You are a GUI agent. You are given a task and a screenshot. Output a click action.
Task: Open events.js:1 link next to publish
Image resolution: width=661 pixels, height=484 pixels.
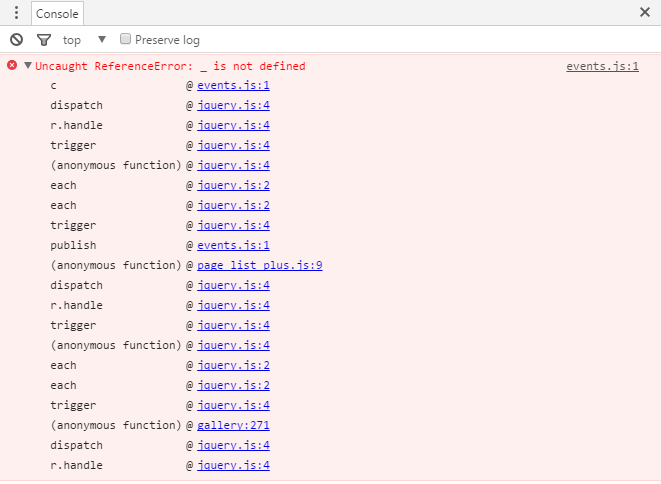click(x=233, y=245)
